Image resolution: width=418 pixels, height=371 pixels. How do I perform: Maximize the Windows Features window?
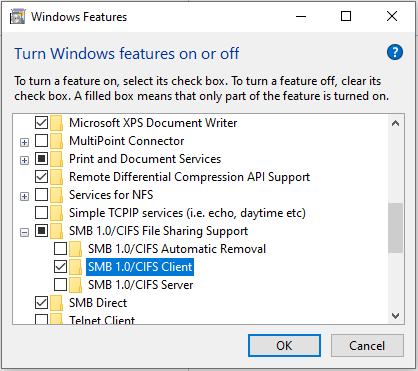346,16
